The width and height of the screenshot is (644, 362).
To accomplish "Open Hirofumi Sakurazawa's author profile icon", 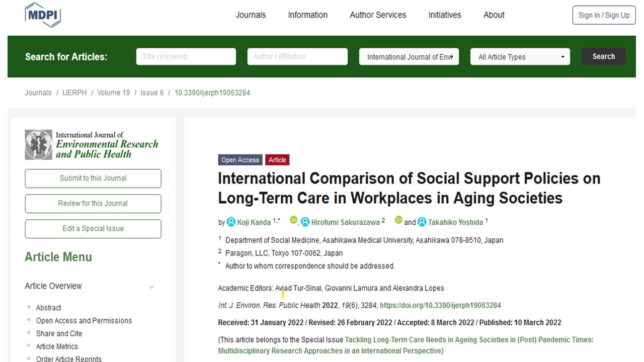I will point(305,222).
